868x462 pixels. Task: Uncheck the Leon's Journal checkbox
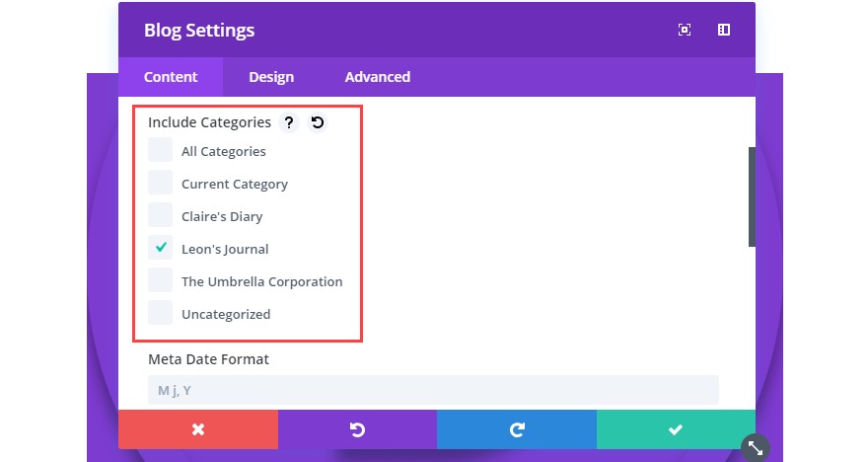click(x=161, y=248)
